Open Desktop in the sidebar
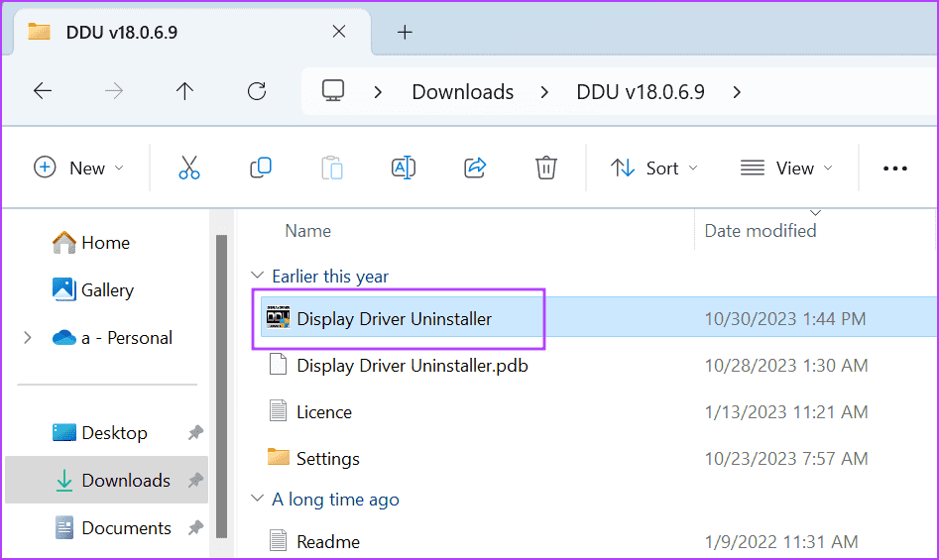Screen dimensions: 939x560 tap(100, 432)
